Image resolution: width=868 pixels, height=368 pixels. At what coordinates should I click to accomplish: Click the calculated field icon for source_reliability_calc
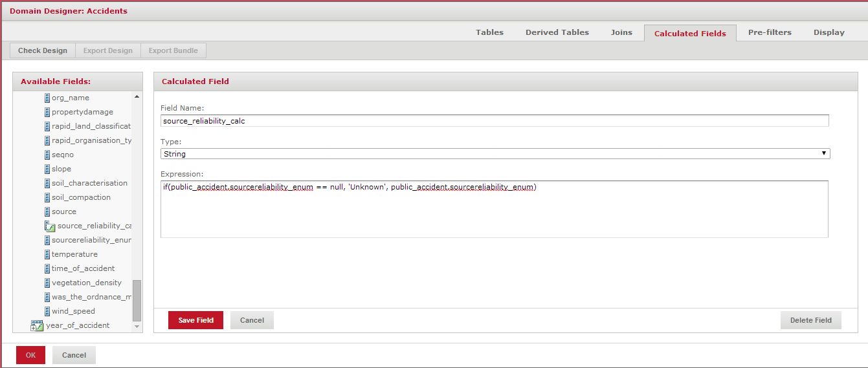tap(50, 226)
